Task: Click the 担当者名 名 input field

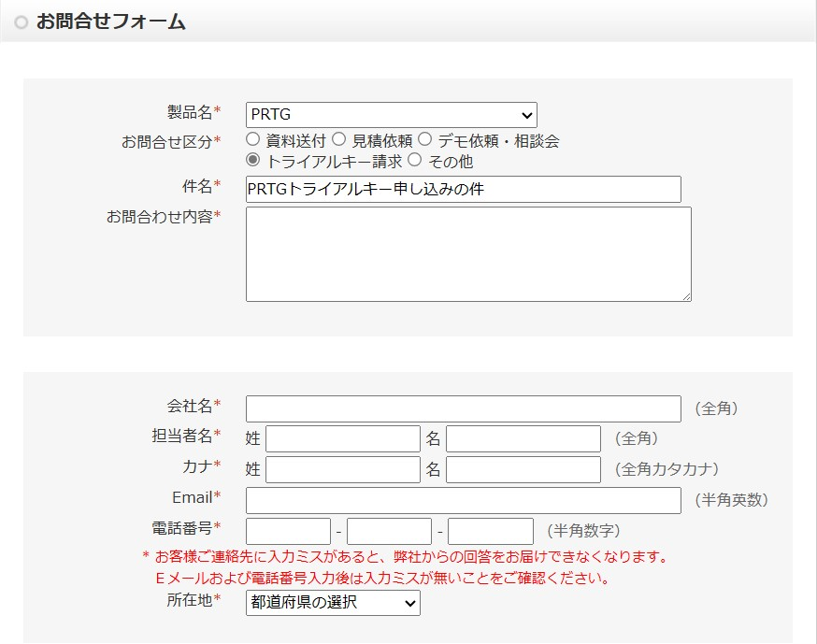Action: pos(523,438)
